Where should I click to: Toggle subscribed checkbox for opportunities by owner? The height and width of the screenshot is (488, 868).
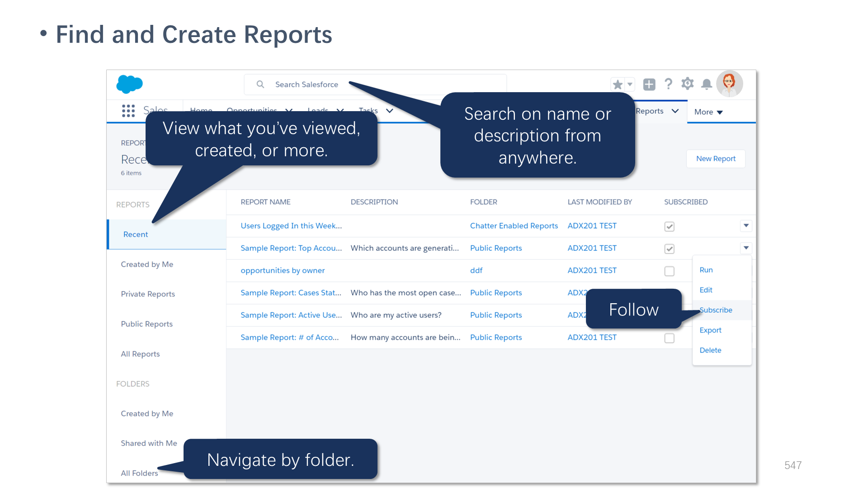coord(669,271)
